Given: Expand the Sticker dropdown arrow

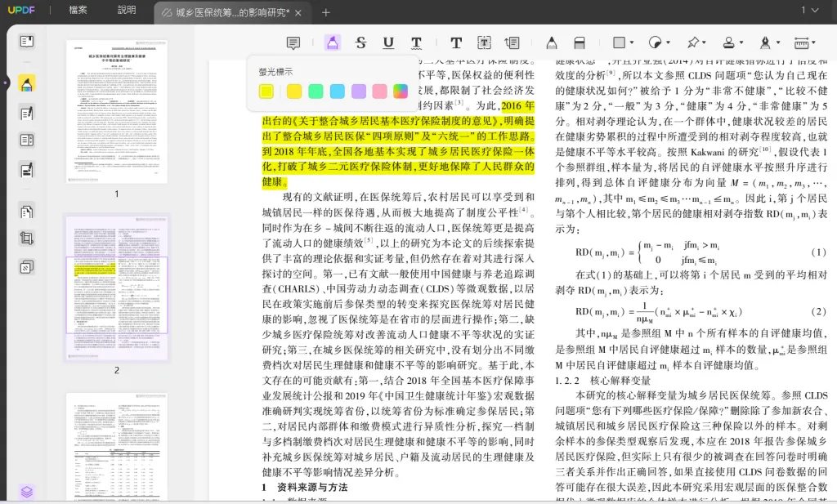Looking at the screenshot, I should pyautogui.click(x=668, y=42).
